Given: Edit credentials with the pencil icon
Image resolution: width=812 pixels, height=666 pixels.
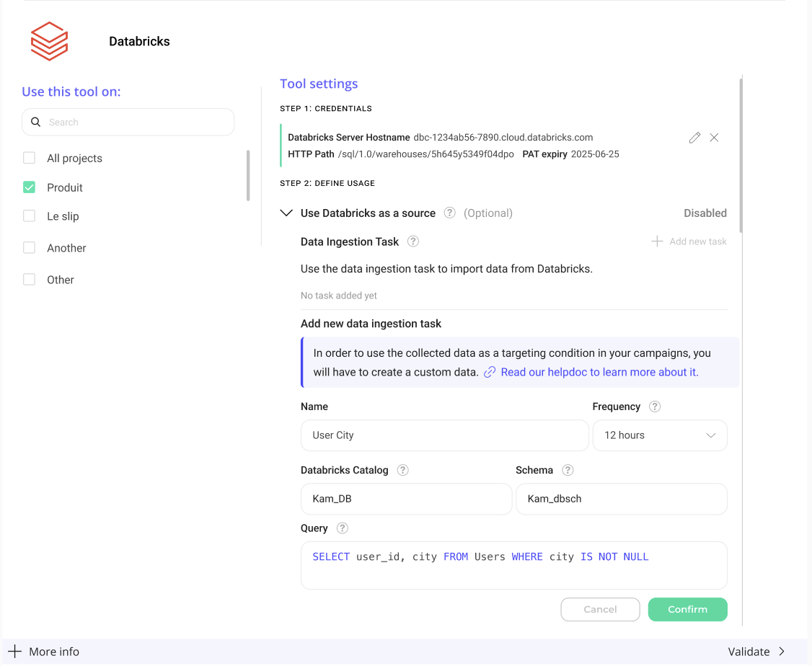Looking at the screenshot, I should tap(694, 138).
